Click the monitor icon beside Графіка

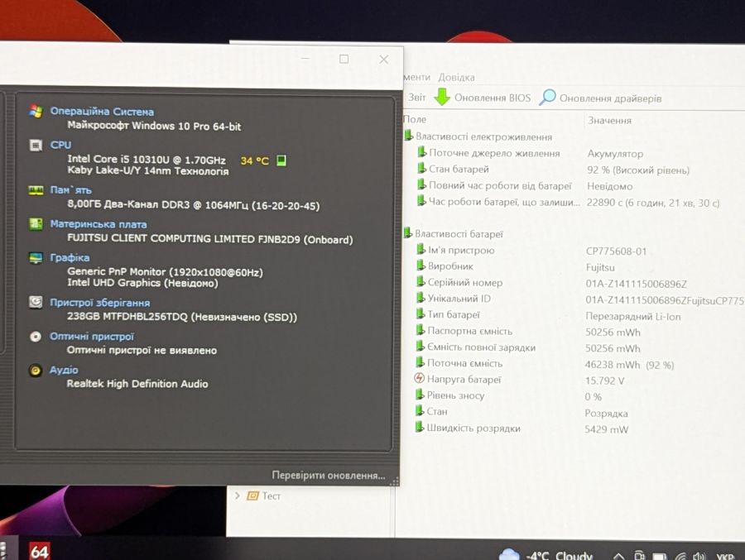point(36,258)
